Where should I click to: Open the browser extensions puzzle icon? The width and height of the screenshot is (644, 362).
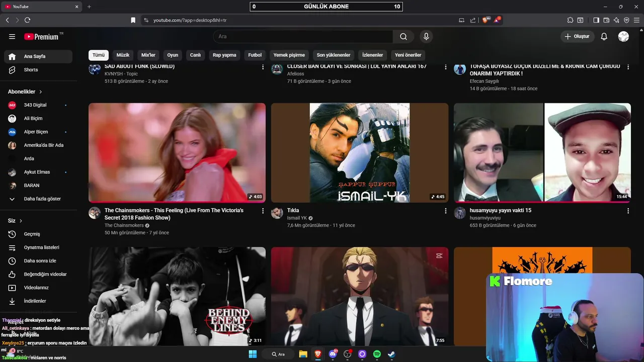[x=570, y=20]
